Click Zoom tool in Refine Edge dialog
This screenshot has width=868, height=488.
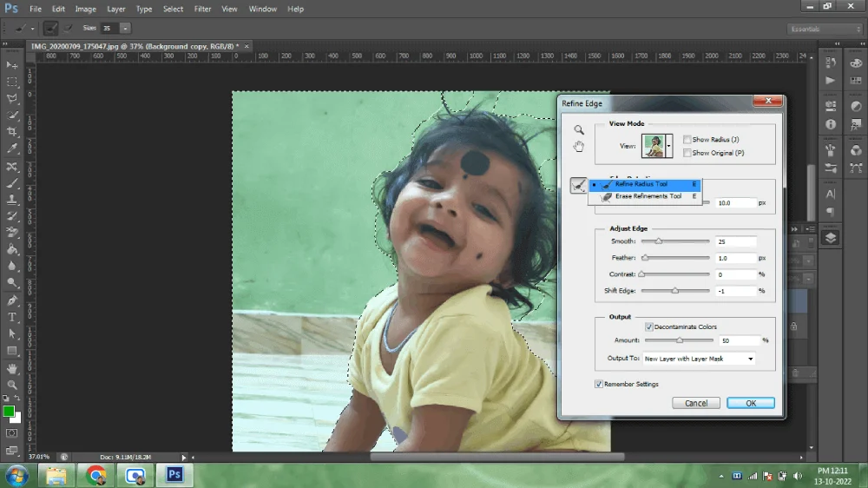coord(578,129)
